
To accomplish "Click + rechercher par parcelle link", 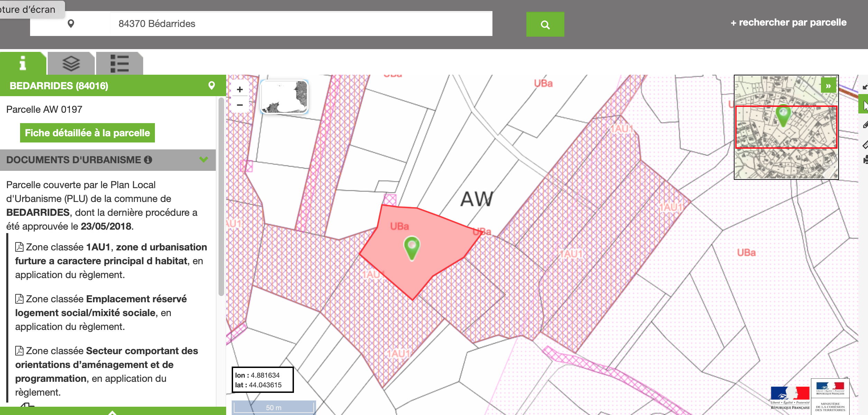I will pyautogui.click(x=788, y=22).
